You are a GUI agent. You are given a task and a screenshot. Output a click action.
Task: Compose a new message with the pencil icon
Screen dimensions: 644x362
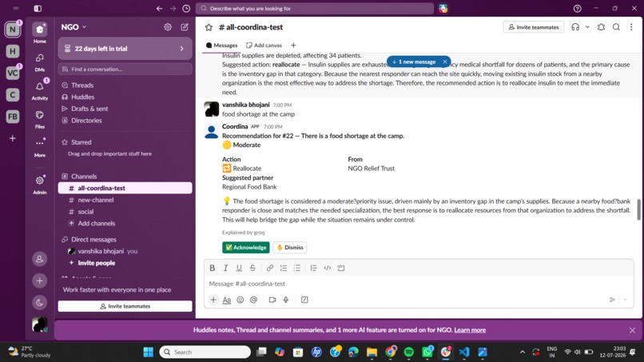pyautogui.click(x=185, y=27)
